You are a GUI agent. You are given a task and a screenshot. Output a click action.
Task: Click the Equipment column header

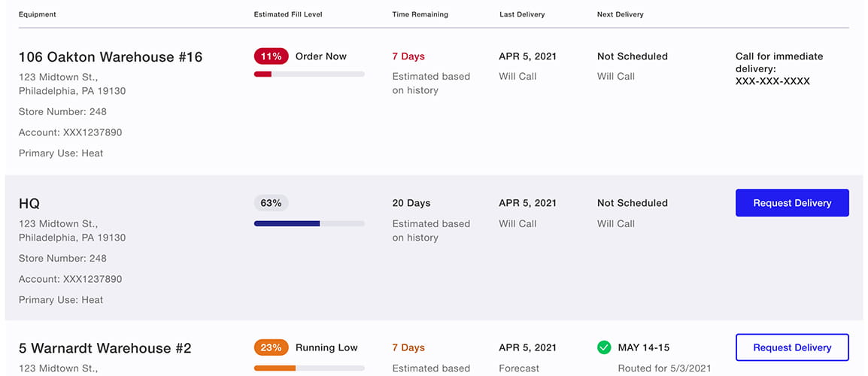[38, 14]
